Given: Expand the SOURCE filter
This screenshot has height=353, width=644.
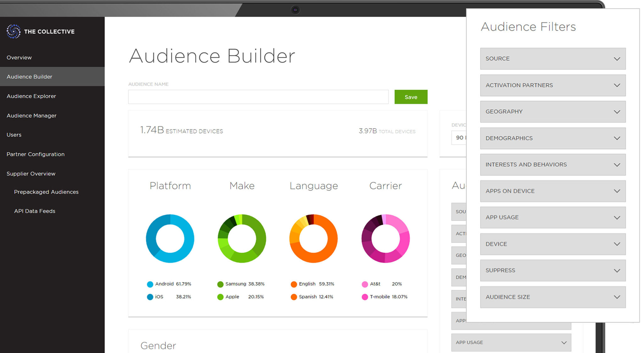Looking at the screenshot, I should (552, 59).
